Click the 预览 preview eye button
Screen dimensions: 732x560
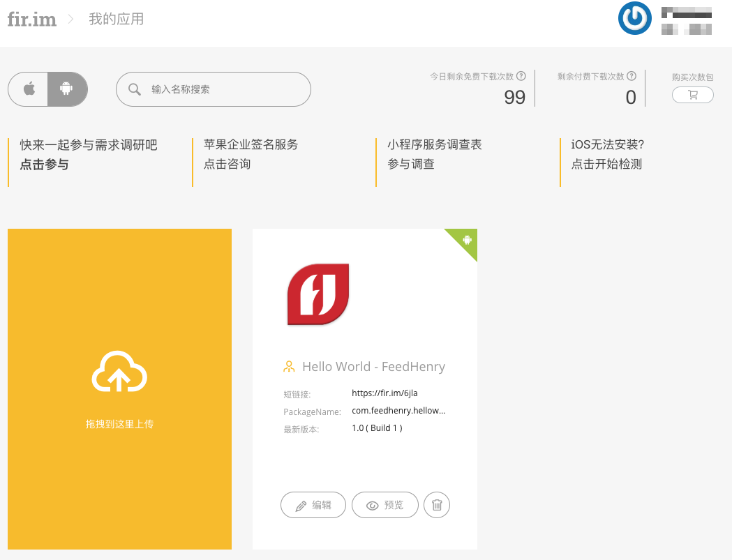point(384,505)
